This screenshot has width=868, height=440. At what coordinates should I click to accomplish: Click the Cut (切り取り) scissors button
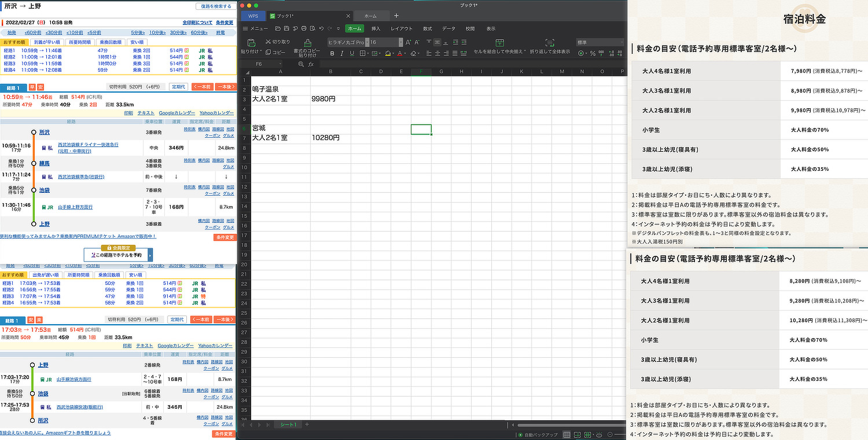tap(278, 42)
